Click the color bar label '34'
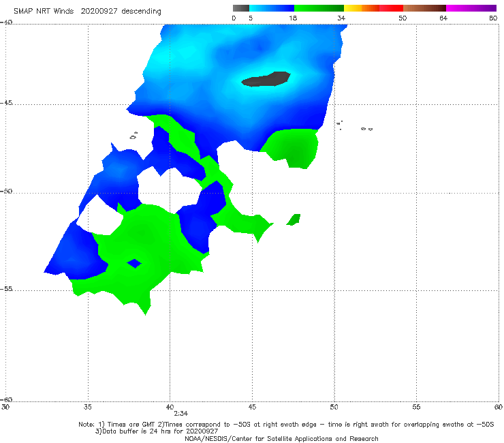The image size is (504, 443). [x=341, y=18]
